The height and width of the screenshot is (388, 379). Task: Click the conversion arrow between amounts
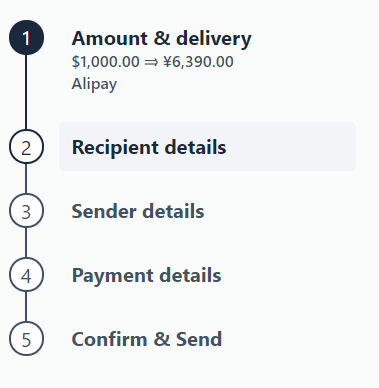click(151, 62)
